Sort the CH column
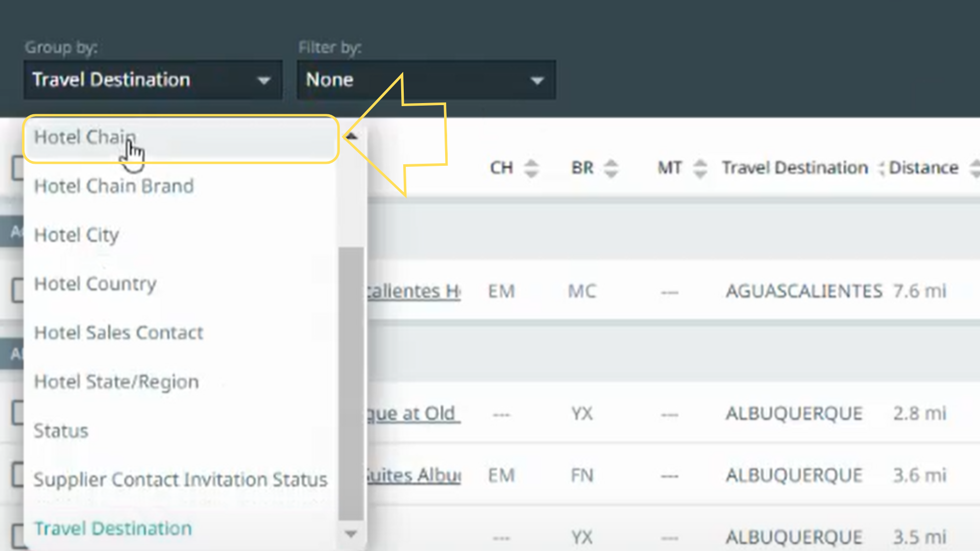This screenshot has width=980, height=551. point(531,168)
